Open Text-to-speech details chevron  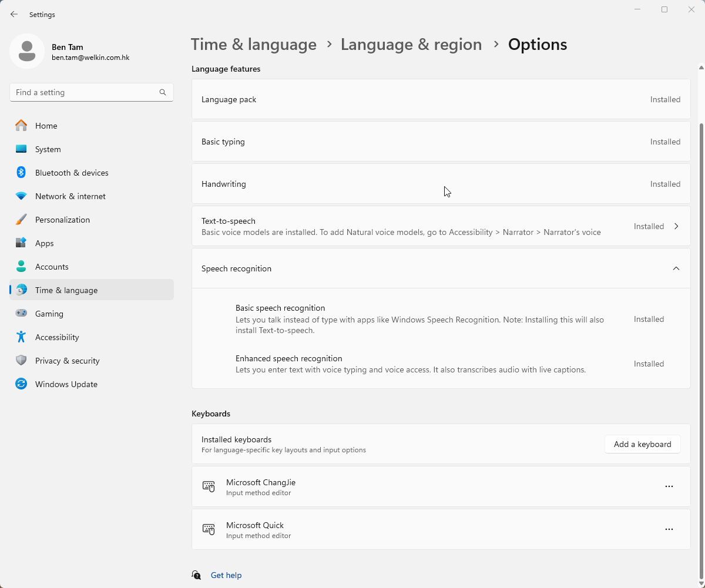pos(676,226)
